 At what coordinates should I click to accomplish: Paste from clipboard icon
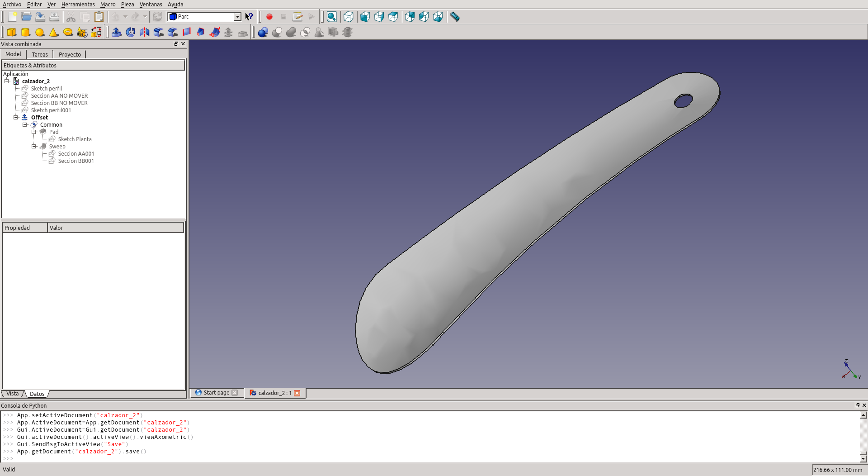tap(99, 17)
